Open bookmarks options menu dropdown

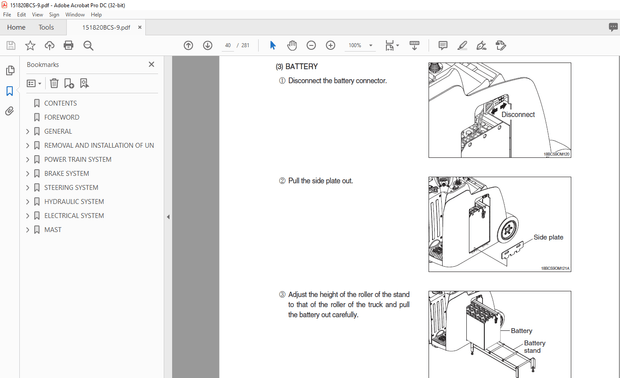[x=34, y=83]
